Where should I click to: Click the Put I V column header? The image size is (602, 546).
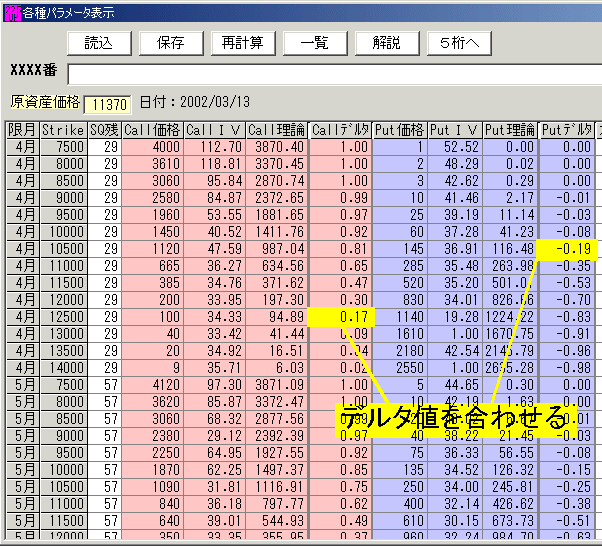click(x=455, y=130)
